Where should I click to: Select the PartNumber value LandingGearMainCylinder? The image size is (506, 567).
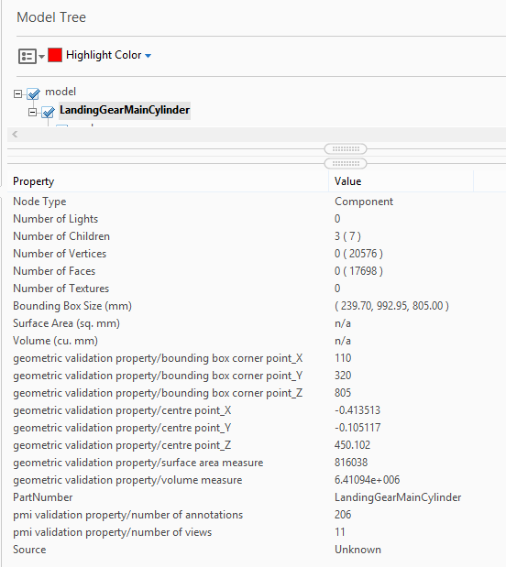click(x=397, y=497)
